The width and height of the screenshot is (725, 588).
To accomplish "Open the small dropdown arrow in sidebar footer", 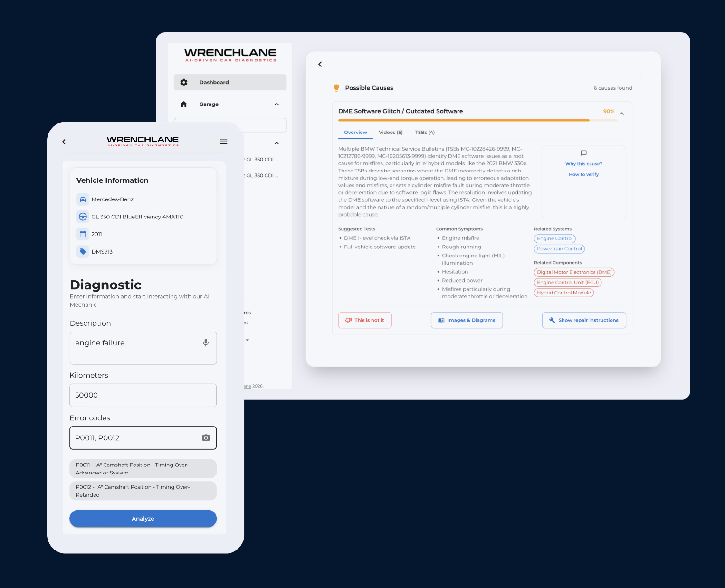I will point(248,340).
